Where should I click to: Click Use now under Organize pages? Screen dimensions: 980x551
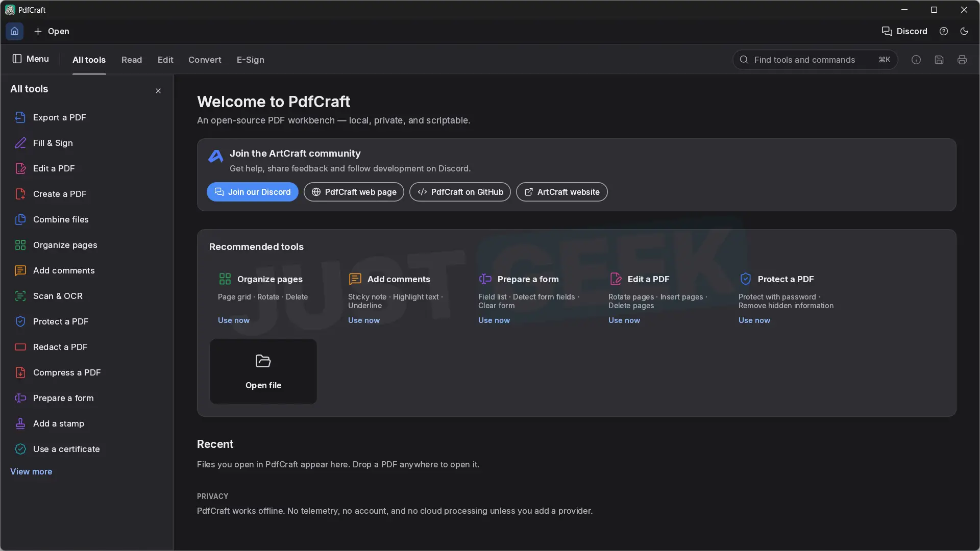(x=234, y=320)
